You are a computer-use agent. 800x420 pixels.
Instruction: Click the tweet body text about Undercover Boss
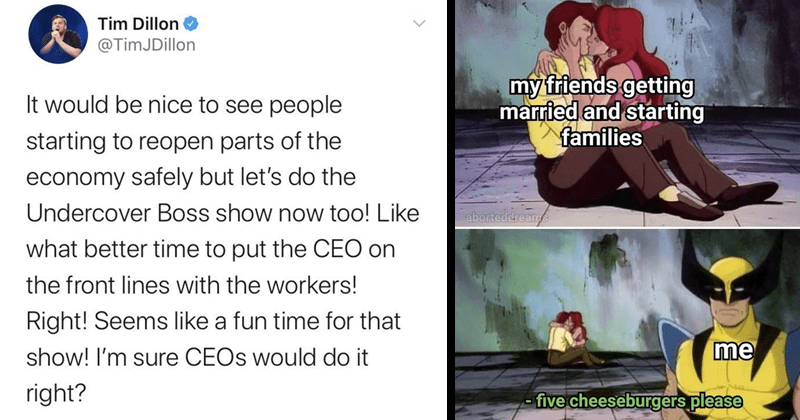tap(222, 249)
